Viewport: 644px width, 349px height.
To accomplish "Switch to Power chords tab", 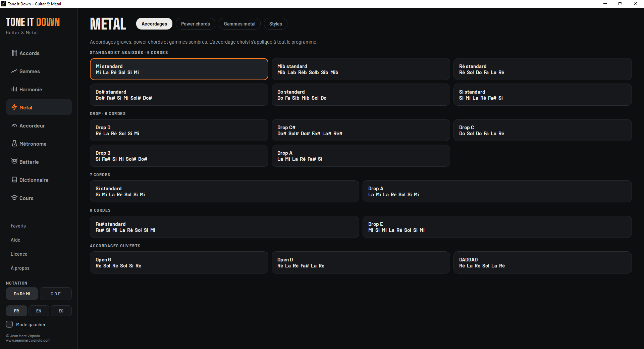I will click(x=196, y=24).
